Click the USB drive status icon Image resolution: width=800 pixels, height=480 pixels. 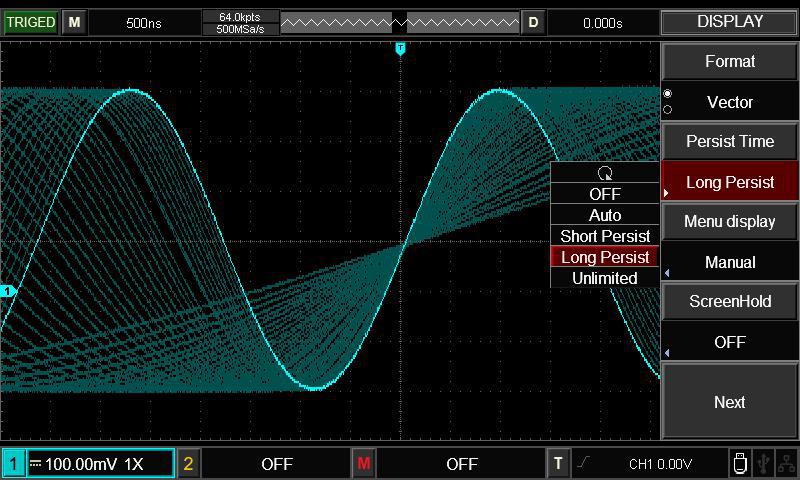coord(739,463)
